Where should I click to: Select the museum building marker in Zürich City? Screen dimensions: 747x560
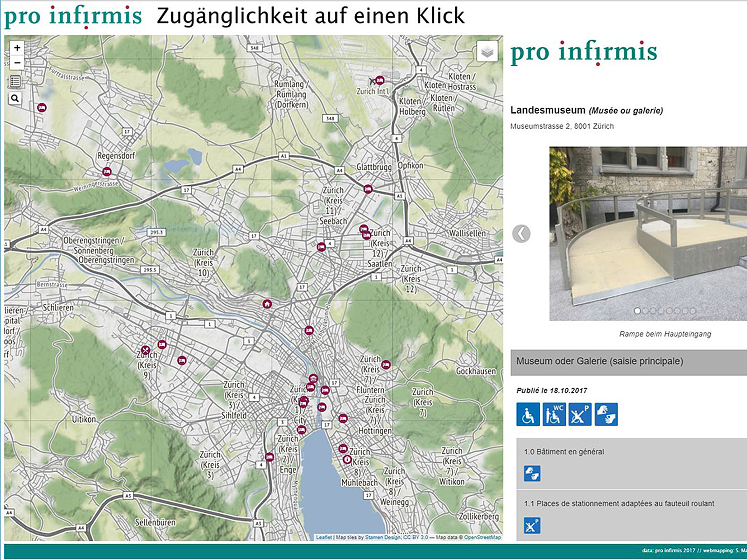click(x=313, y=378)
